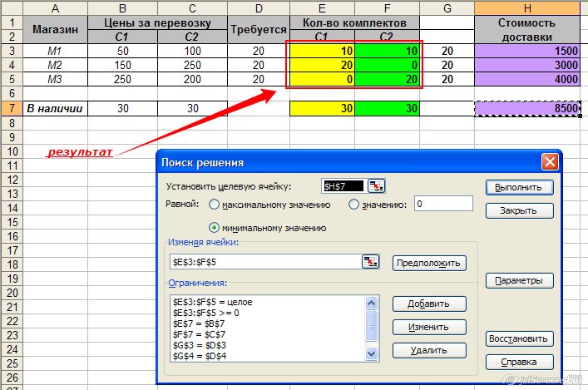Viewport: 588px width, 390px height.
Task: Click cell M3 in column A
Action: tap(56, 79)
